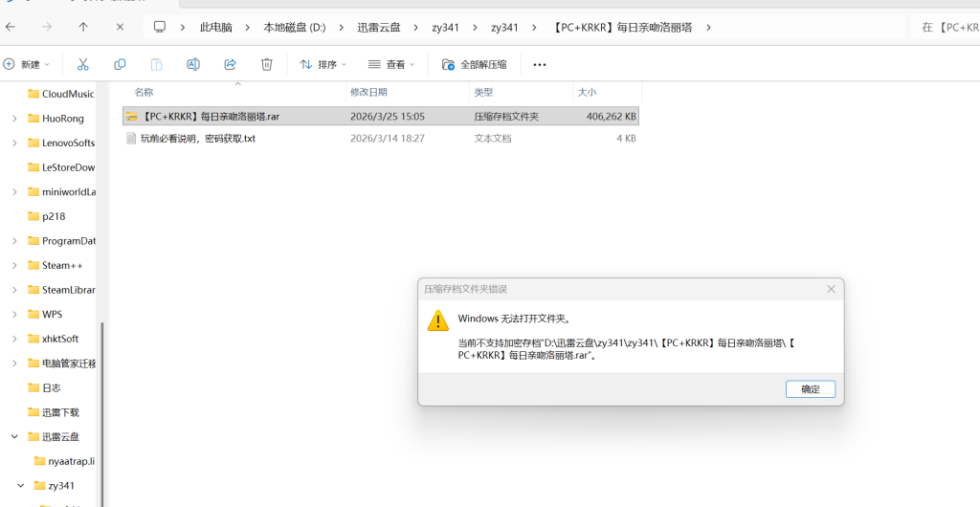This screenshot has height=507, width=980.
Task: Open the 查看 view dropdown
Action: coord(391,64)
